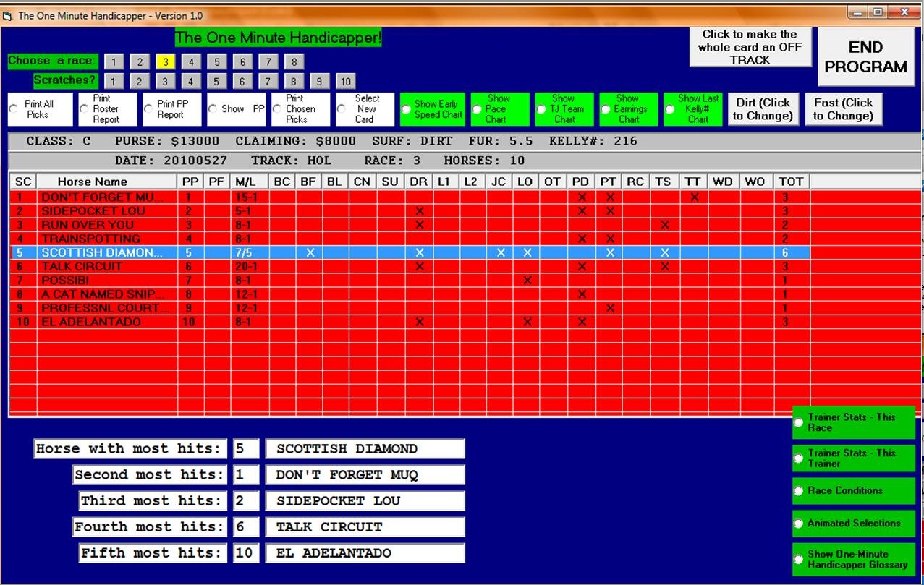Viewport: 924px width, 585px height.
Task: Click the 7/5 morning line odds cell
Action: (x=249, y=252)
